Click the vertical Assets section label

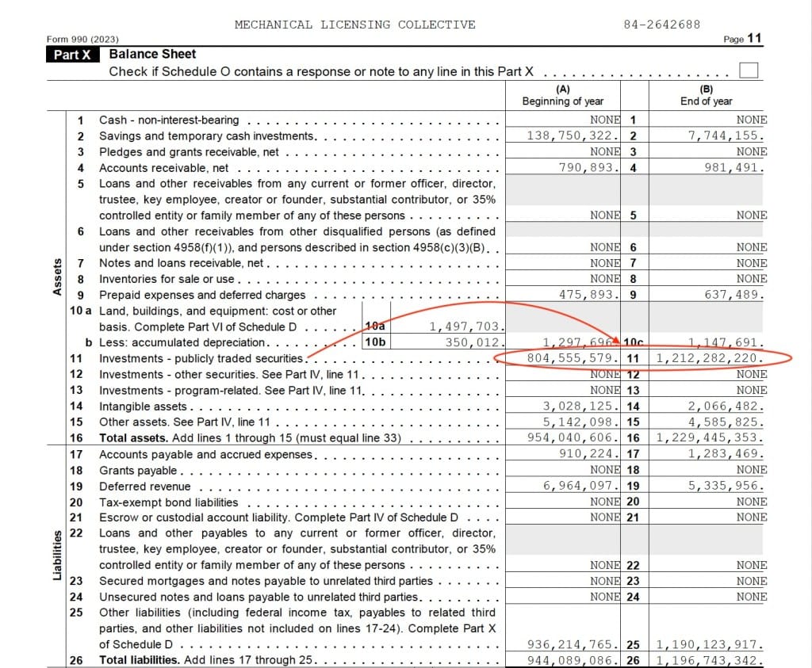coord(57,273)
